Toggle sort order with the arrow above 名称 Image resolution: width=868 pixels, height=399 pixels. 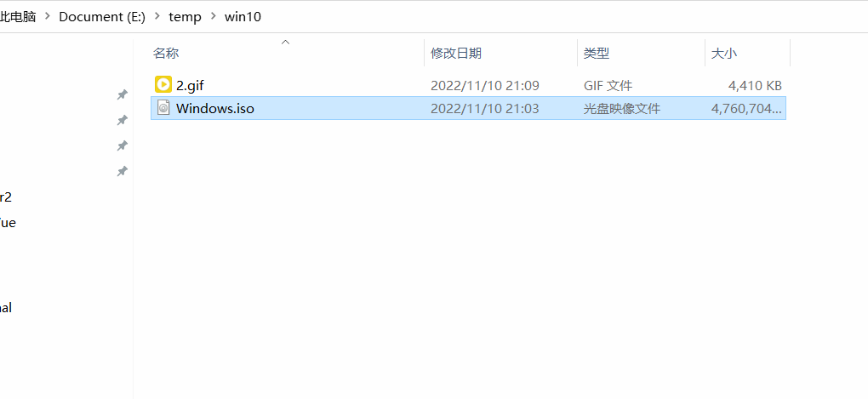286,42
